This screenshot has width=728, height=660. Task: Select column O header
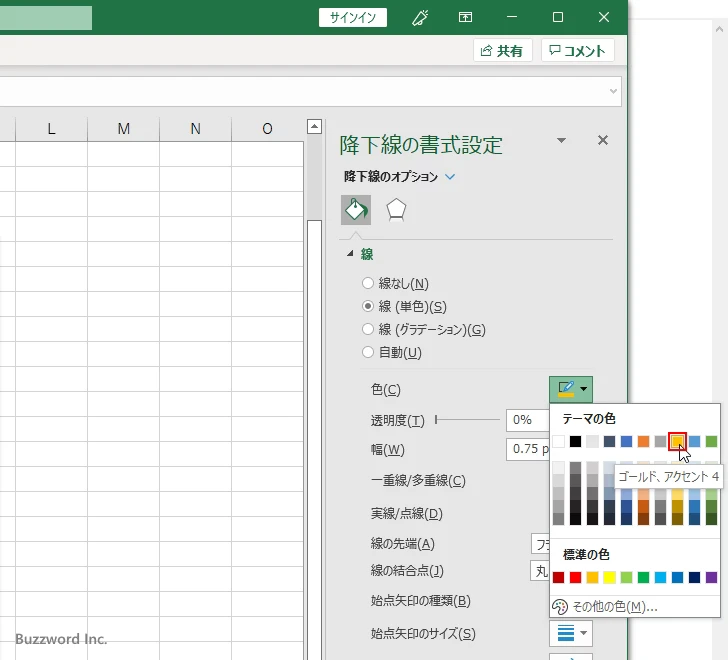[x=267, y=129]
